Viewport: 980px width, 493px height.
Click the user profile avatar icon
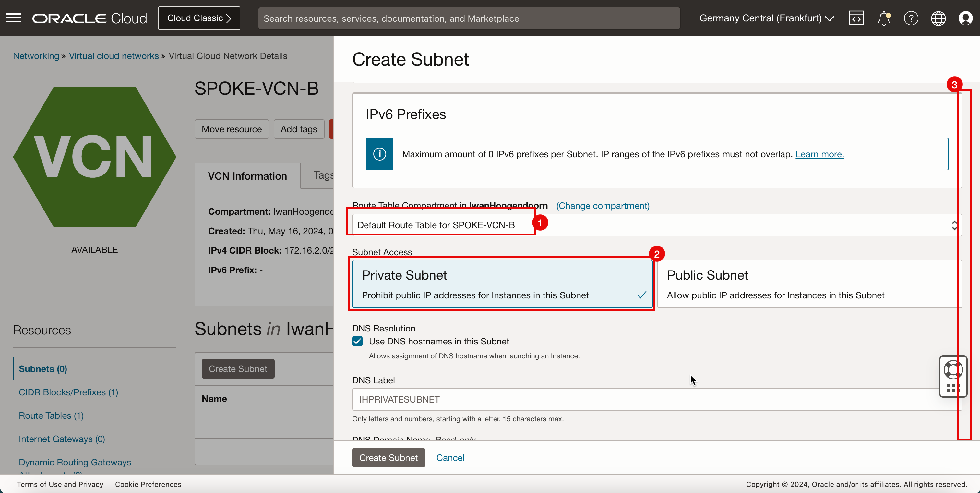[965, 18]
